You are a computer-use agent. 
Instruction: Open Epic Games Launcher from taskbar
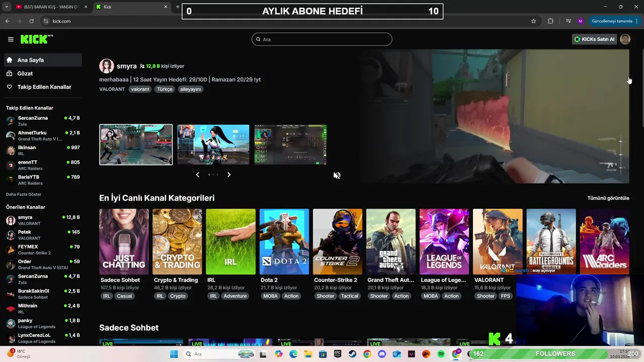point(338,354)
